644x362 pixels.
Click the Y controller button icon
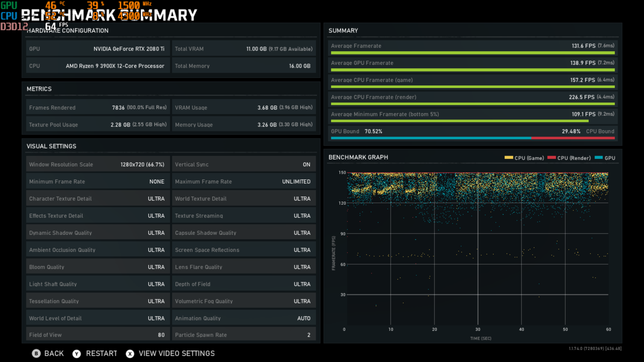pos(76,354)
